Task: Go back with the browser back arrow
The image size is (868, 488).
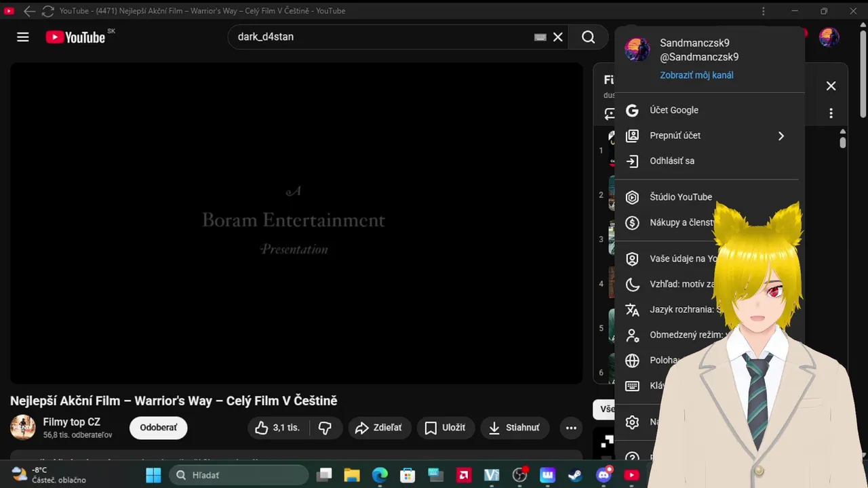Action: (x=29, y=11)
